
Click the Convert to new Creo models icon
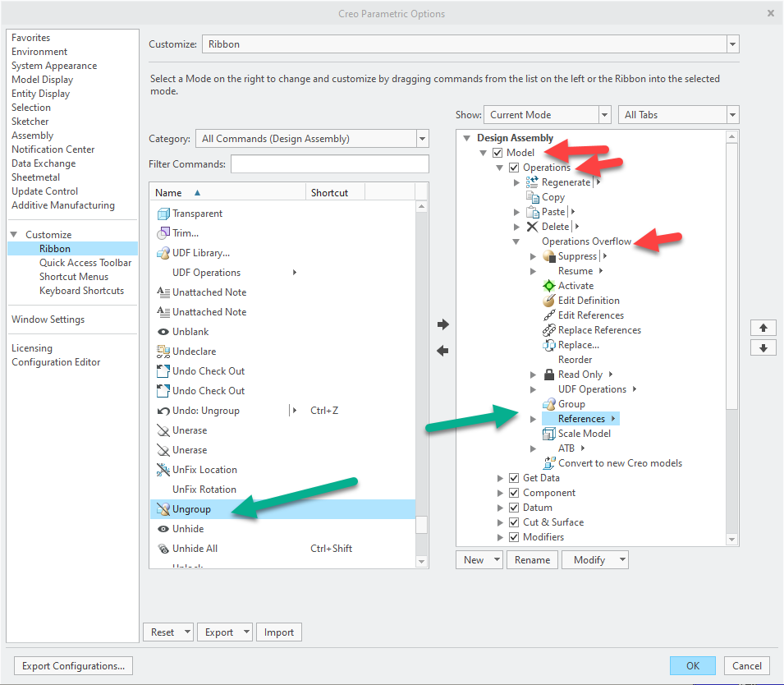pos(549,463)
